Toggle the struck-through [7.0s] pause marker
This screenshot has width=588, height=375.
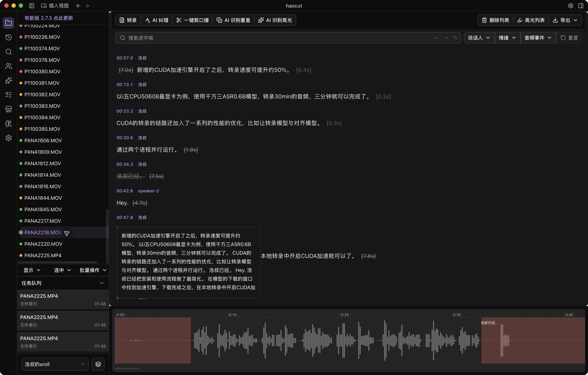(126, 70)
